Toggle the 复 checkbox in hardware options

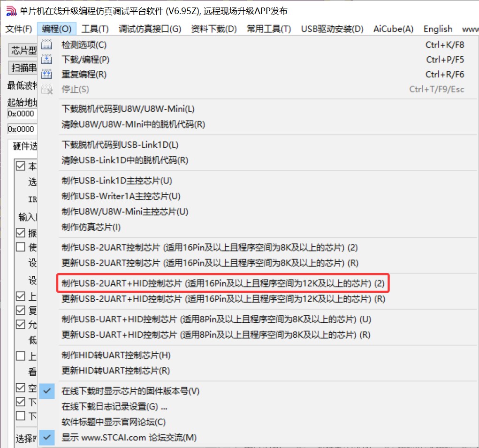pos(21,310)
